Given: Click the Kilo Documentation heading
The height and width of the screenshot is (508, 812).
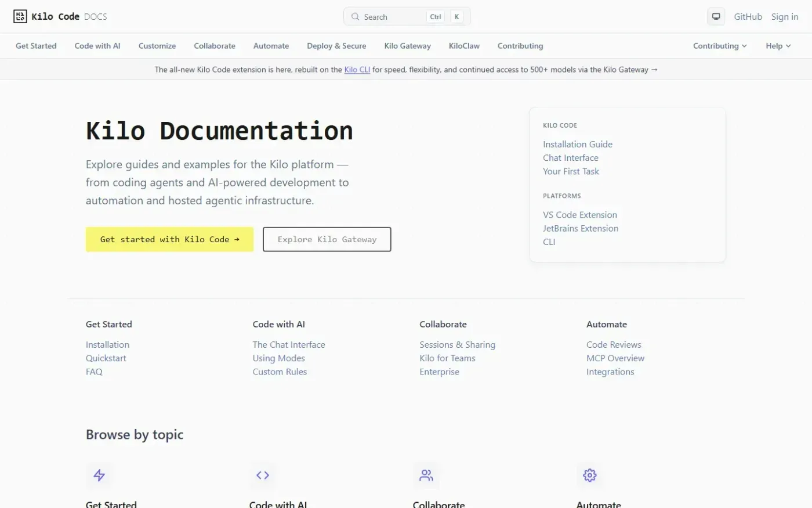Looking at the screenshot, I should 219,131.
